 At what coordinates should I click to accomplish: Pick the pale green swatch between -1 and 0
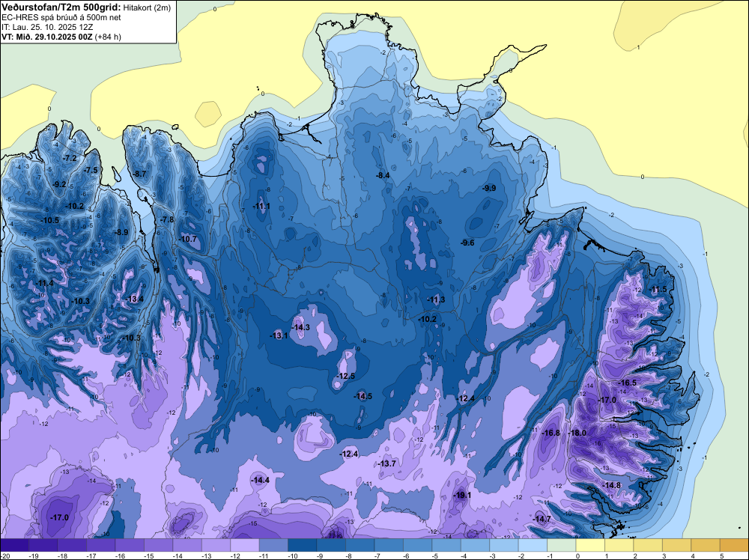561,545
